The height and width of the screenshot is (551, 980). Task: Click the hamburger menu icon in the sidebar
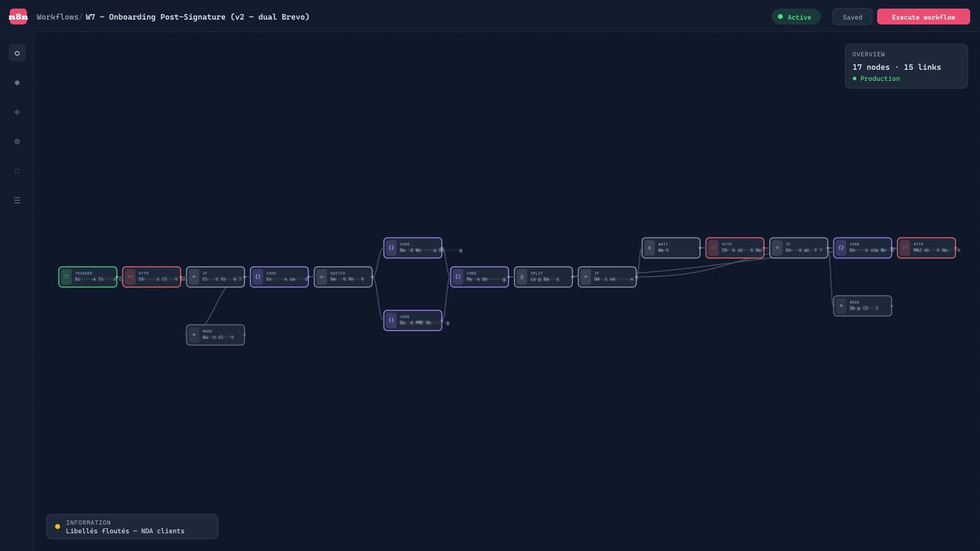coord(17,200)
